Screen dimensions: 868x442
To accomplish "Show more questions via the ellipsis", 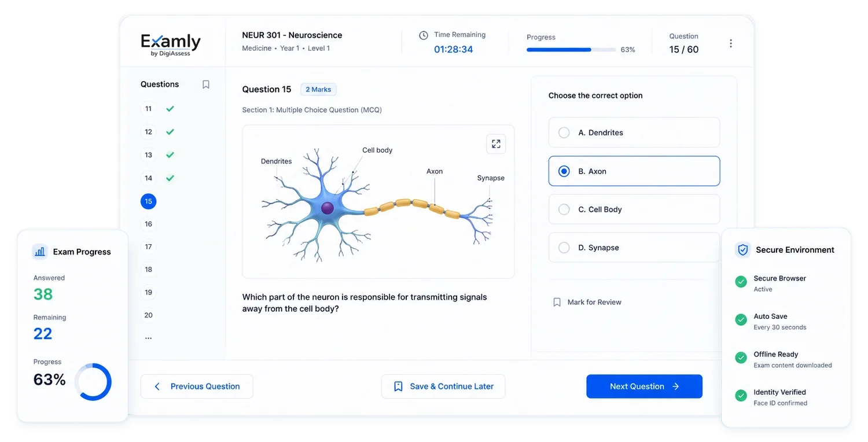I will pos(149,338).
